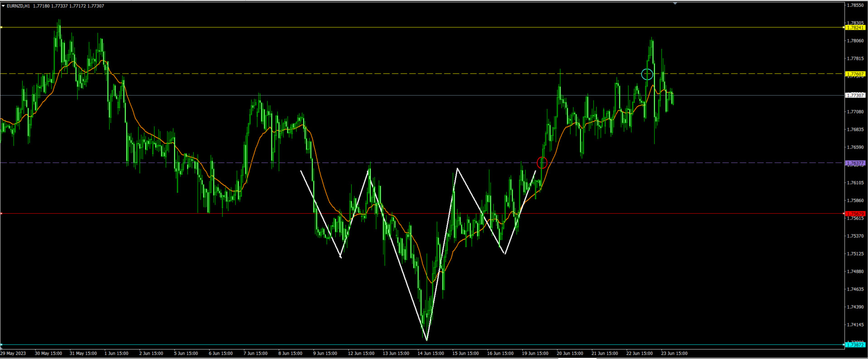Image resolution: width=868 pixels, height=359 pixels.
Task: Open the one-click trading arrow beside EURNZD
Action: 3,6
